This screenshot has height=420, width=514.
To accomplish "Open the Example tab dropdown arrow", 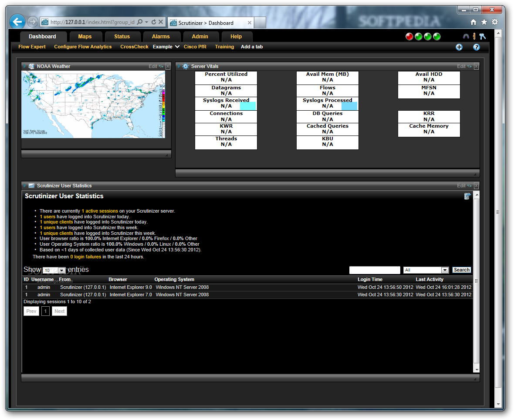I will click(x=177, y=47).
